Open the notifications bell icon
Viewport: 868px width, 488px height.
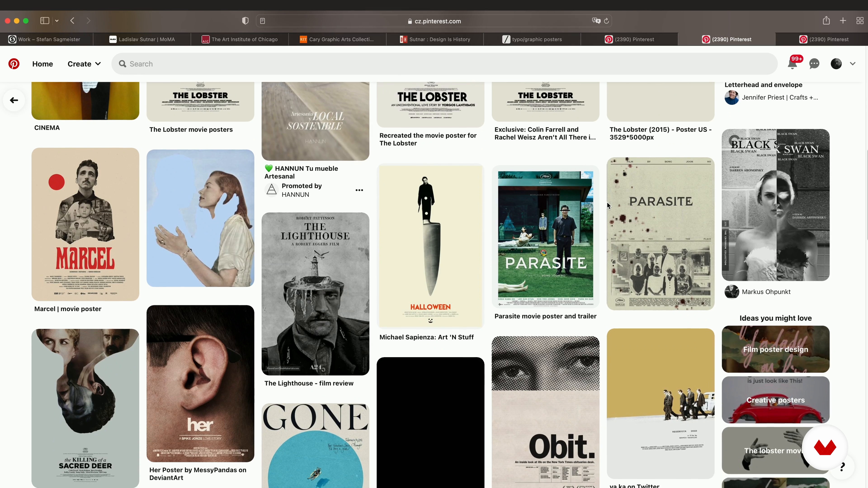pyautogui.click(x=792, y=64)
